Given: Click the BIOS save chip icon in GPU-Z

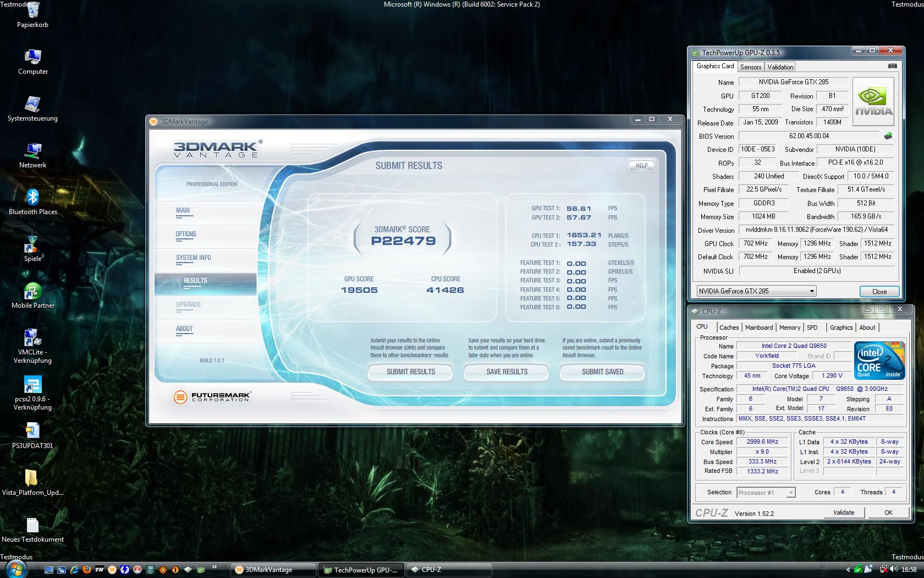Looking at the screenshot, I should click(x=888, y=135).
